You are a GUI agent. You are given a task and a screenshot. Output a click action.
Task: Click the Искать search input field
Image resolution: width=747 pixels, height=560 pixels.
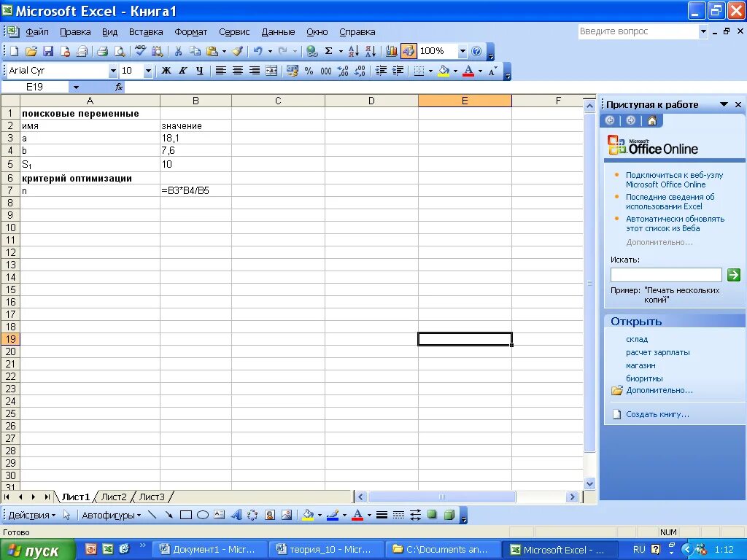666,275
